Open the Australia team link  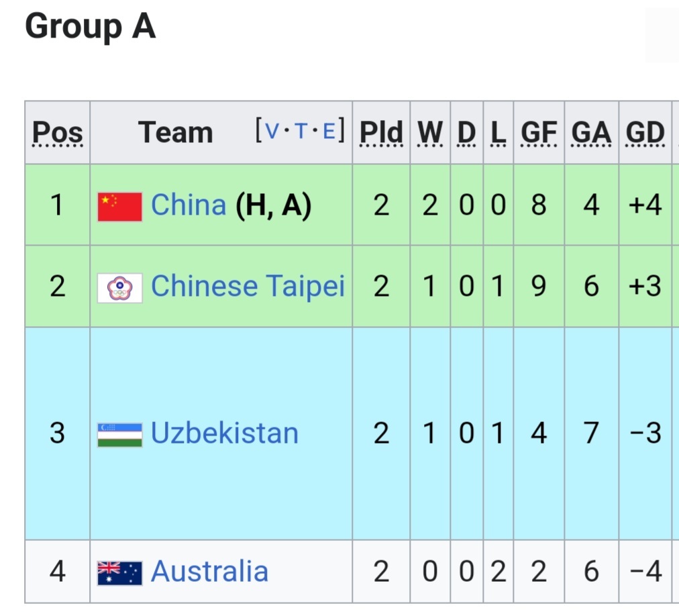[x=209, y=572]
